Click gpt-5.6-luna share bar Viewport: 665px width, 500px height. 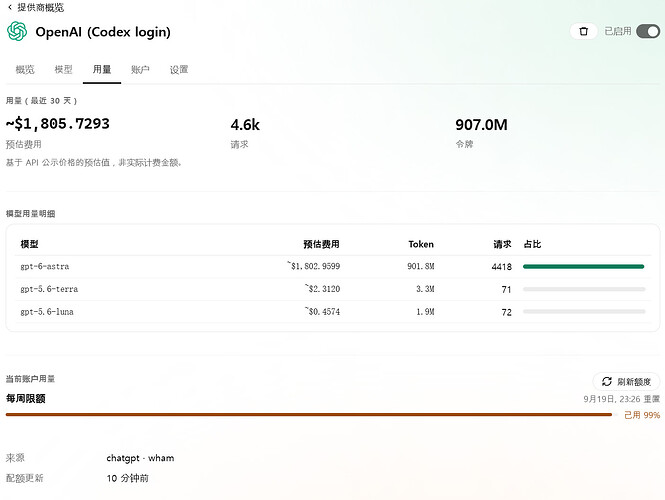(584, 312)
